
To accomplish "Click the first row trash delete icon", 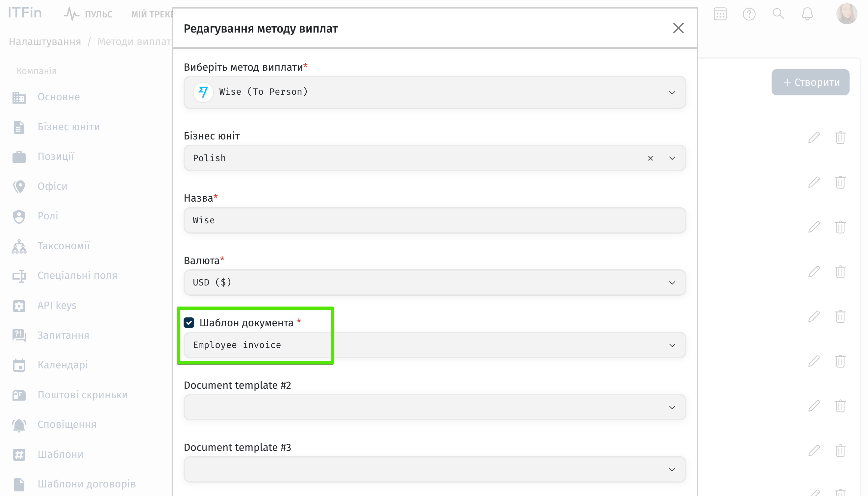I will pyautogui.click(x=840, y=137).
